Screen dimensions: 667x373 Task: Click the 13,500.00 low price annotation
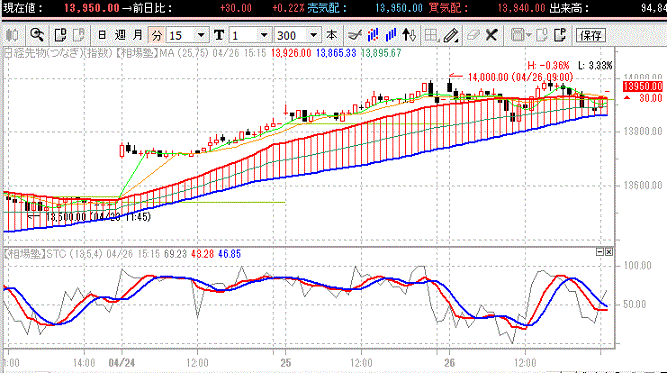point(98,217)
